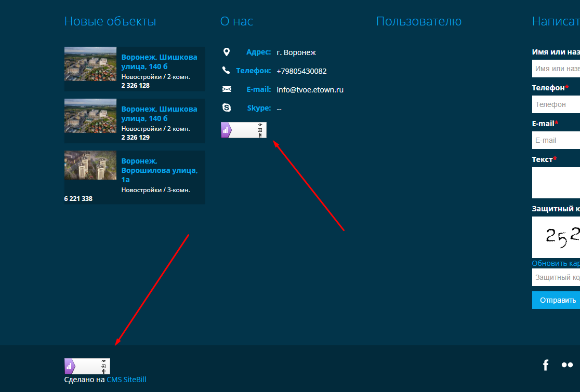580x392 pixels.
Task: Click the envelope icon beside E-mail
Action: coord(227,89)
